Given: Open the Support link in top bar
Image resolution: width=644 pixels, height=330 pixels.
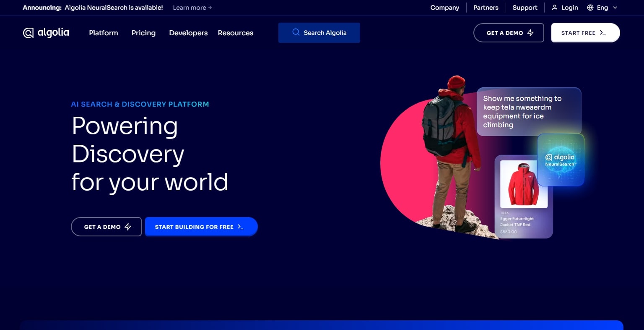Looking at the screenshot, I should point(525,8).
